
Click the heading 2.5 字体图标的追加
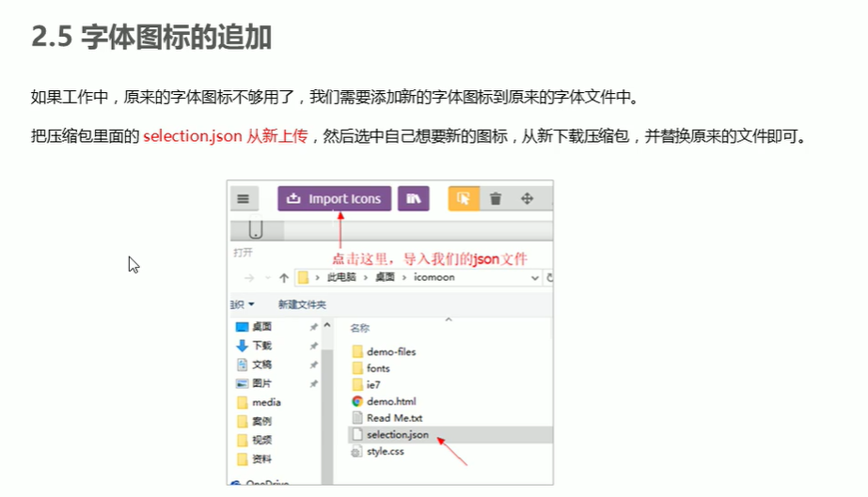[151, 37]
